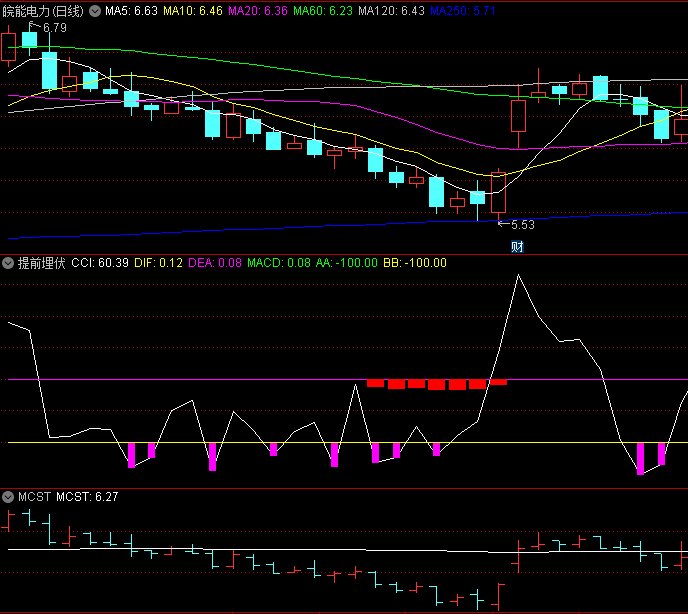
Task: Click the CCI line peak in indicator panel
Action: click(x=518, y=275)
